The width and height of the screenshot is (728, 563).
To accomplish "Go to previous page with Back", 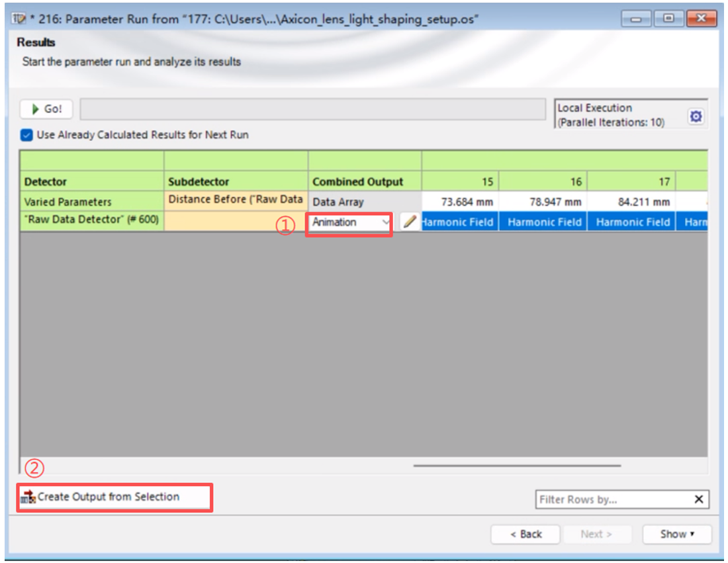I will click(x=525, y=534).
